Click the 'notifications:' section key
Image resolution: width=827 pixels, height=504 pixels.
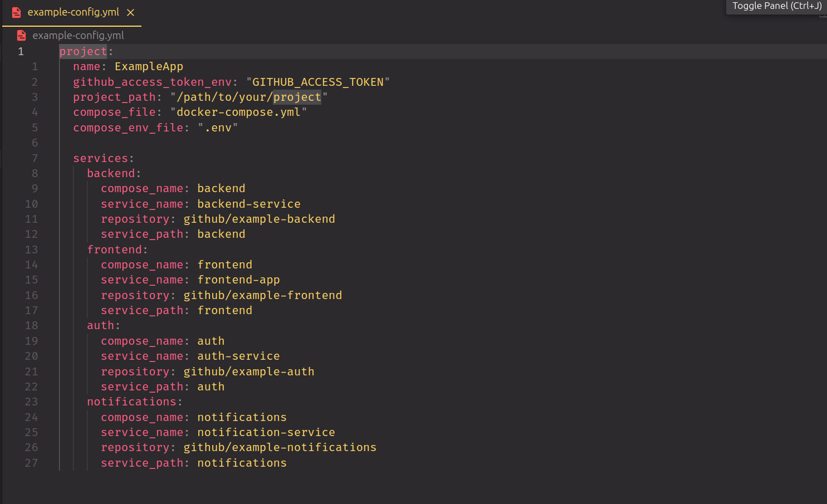(x=131, y=402)
